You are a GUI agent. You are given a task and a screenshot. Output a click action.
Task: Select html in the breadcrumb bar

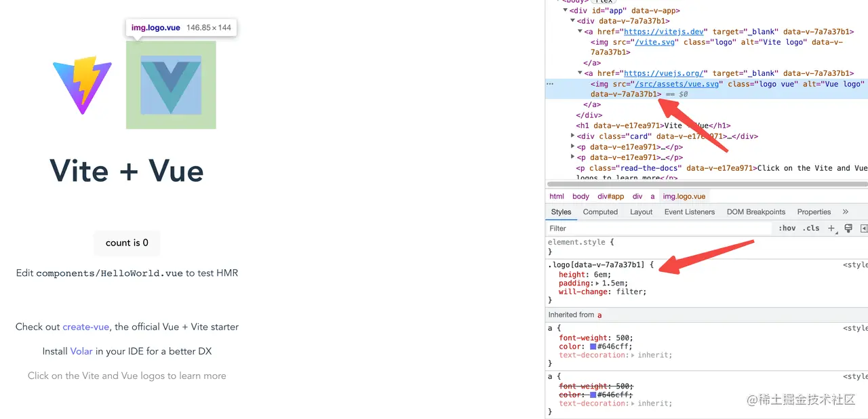557,197
